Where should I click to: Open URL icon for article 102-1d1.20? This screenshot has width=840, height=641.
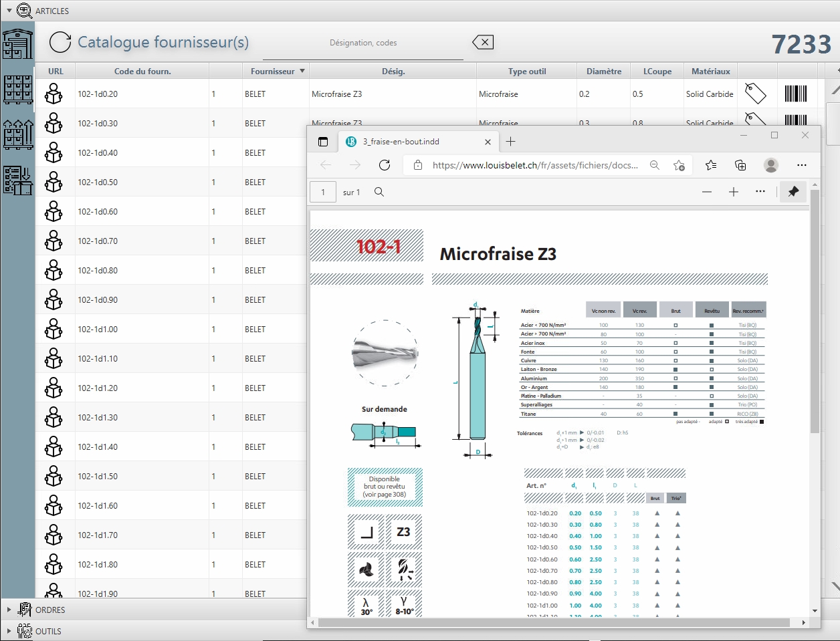click(54, 388)
